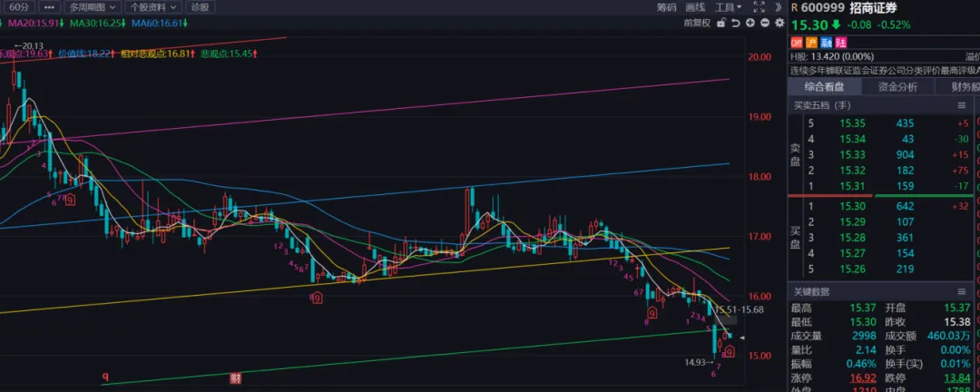Click the MA30:16.25 indicator label

pyautogui.click(x=97, y=23)
